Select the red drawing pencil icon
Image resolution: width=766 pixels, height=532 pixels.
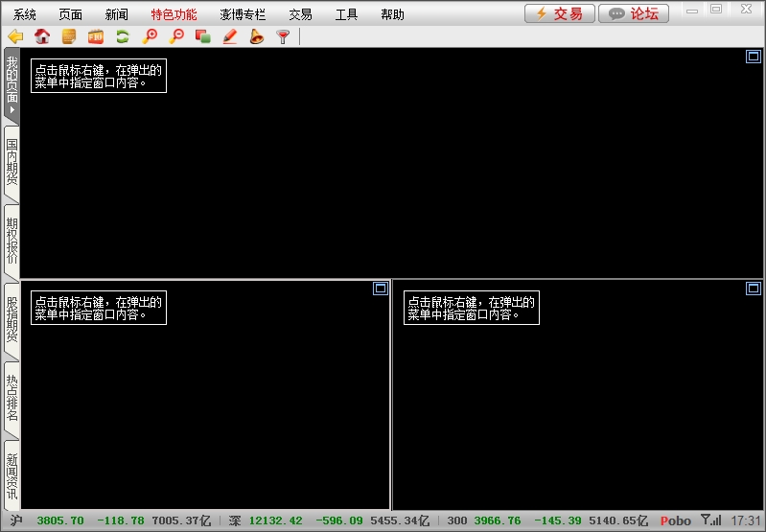tap(229, 36)
